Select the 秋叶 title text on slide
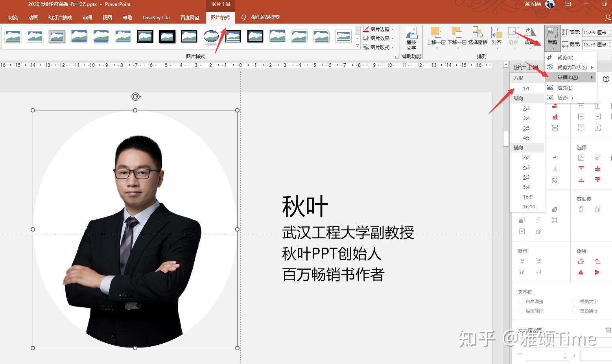Screen dimensions: 612x364 [x=305, y=206]
